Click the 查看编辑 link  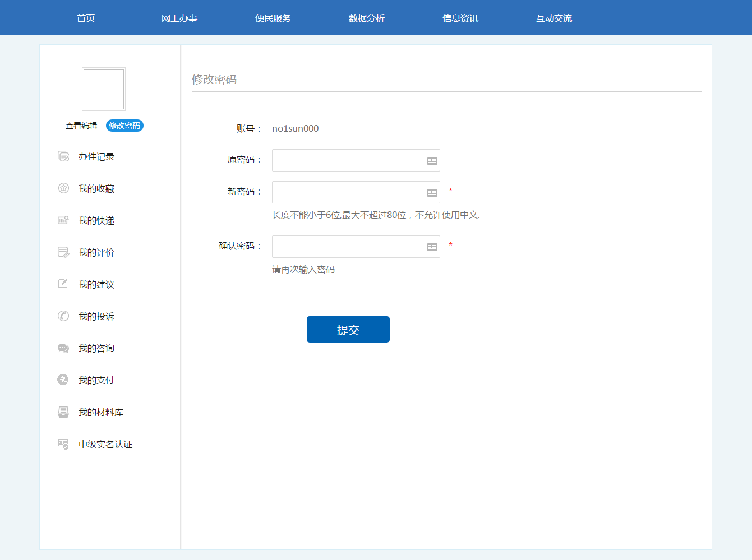coord(81,126)
